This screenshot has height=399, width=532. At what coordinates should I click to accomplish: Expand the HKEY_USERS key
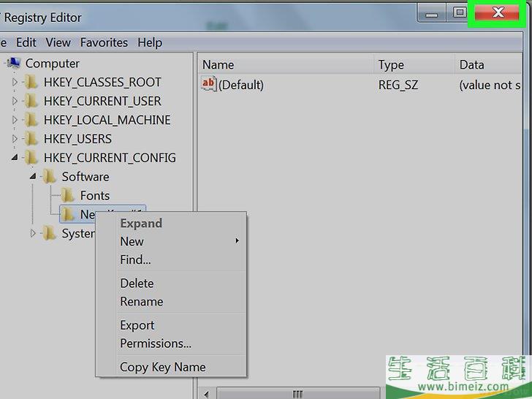pyautogui.click(x=15, y=139)
